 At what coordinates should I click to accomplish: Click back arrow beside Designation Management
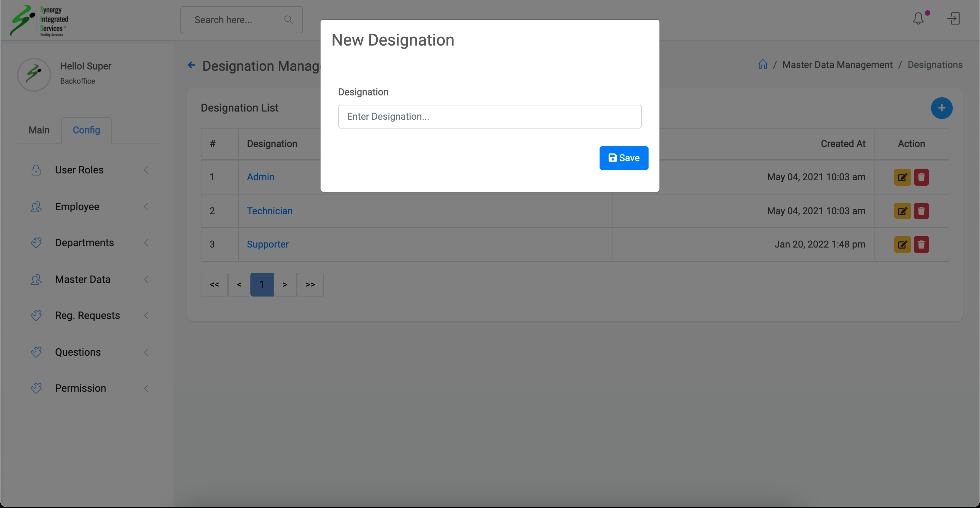click(191, 65)
